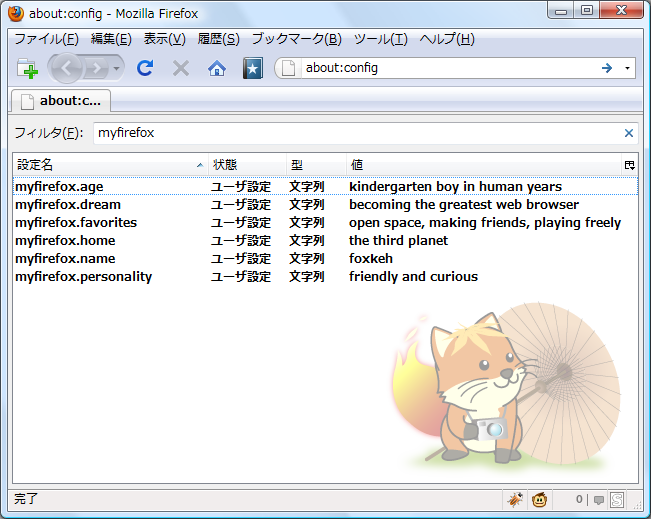Screen dimensions: 651x519
Task: Select the myfirefox.name preference row
Action: pos(326,258)
